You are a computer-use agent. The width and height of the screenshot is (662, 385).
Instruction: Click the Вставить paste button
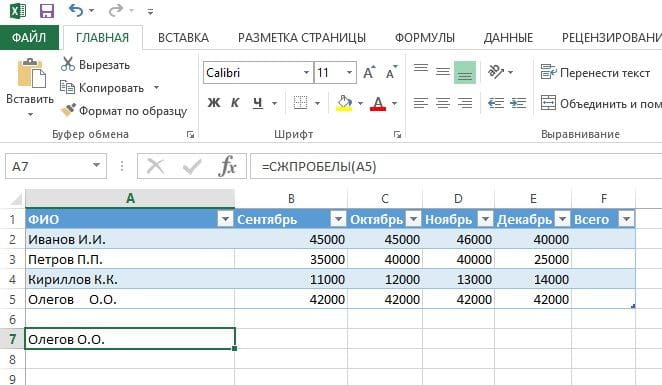tap(30, 87)
